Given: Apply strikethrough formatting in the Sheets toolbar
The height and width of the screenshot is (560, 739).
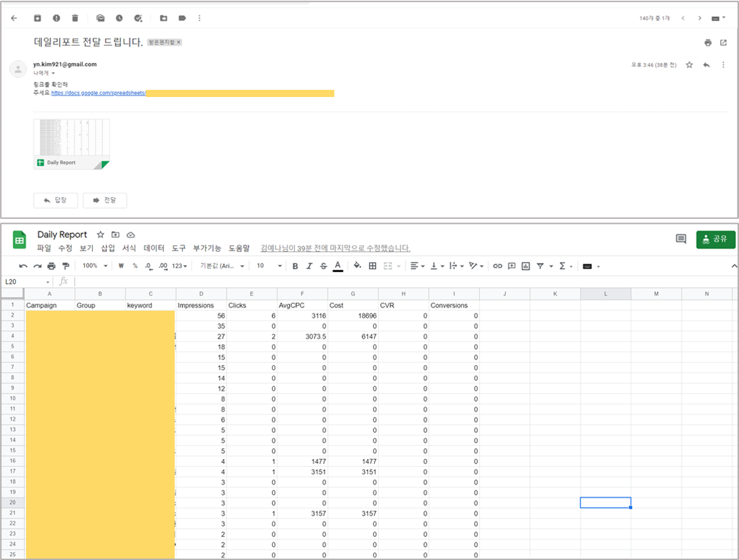Looking at the screenshot, I should coord(324,266).
